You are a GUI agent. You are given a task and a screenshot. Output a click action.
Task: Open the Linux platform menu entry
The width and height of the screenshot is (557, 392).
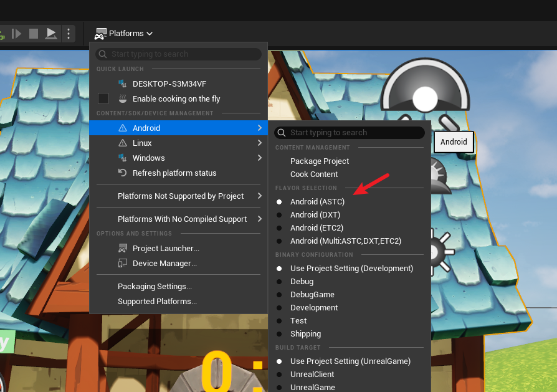[178, 143]
